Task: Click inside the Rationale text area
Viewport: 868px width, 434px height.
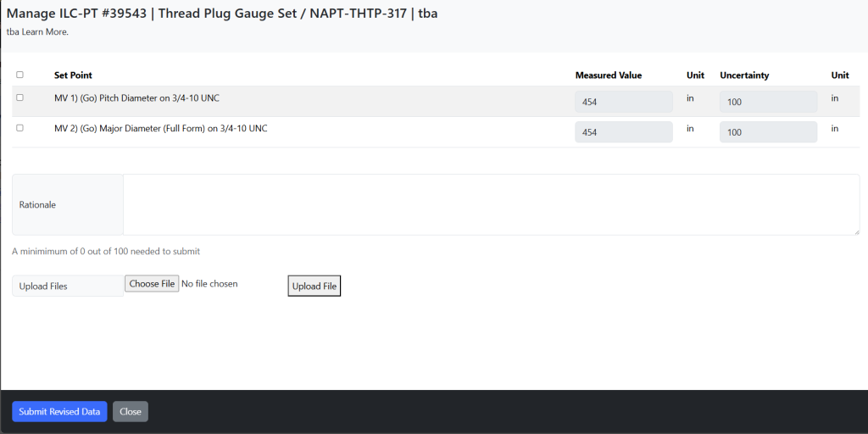Action: pyautogui.click(x=491, y=205)
